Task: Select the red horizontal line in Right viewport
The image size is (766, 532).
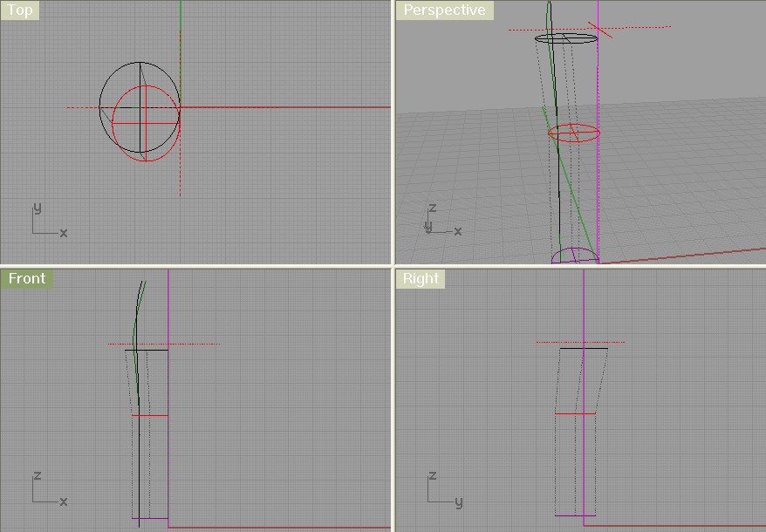Action: [x=575, y=413]
